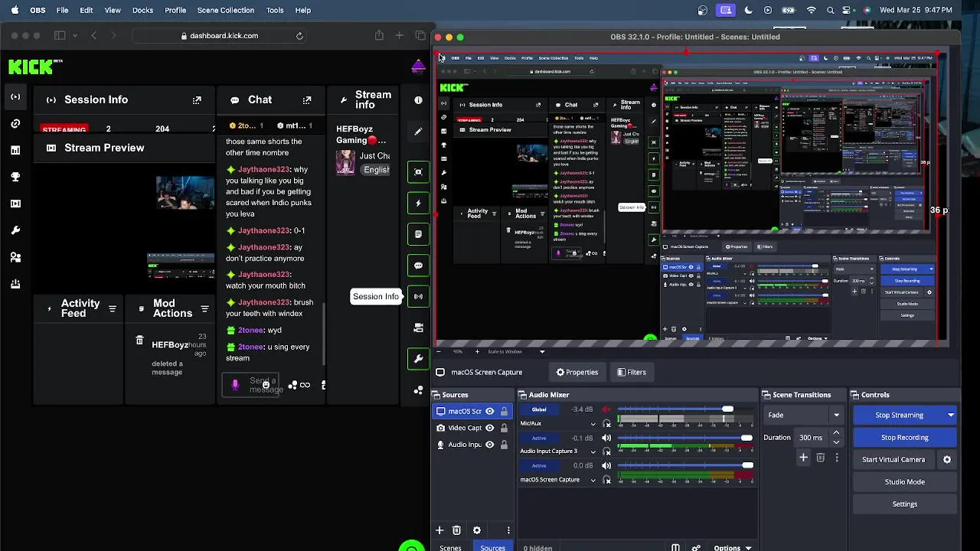Switch to the Scenes tab

pyautogui.click(x=450, y=548)
